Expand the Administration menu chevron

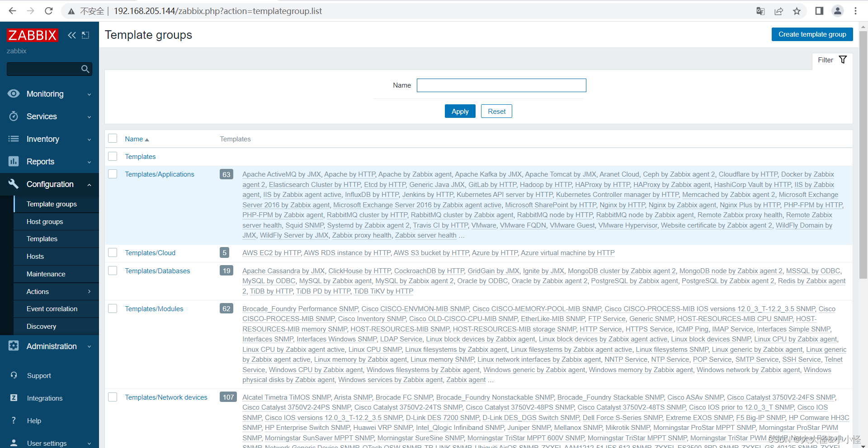click(89, 347)
